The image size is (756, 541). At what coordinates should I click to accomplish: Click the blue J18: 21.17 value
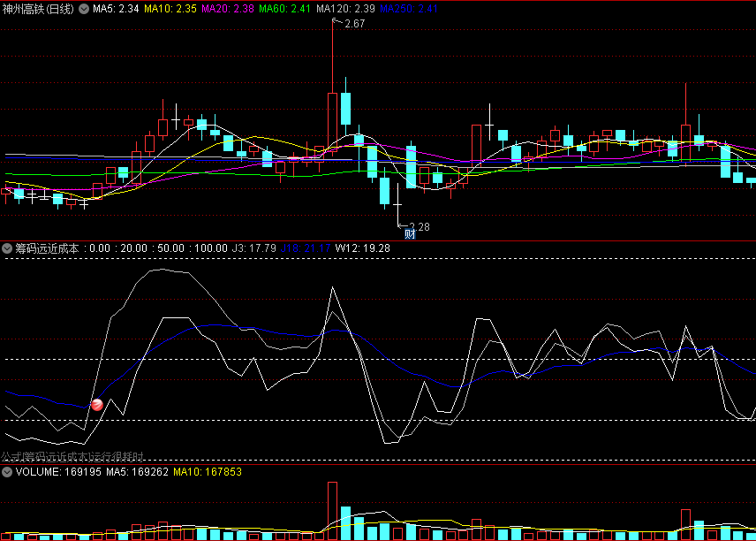306,248
